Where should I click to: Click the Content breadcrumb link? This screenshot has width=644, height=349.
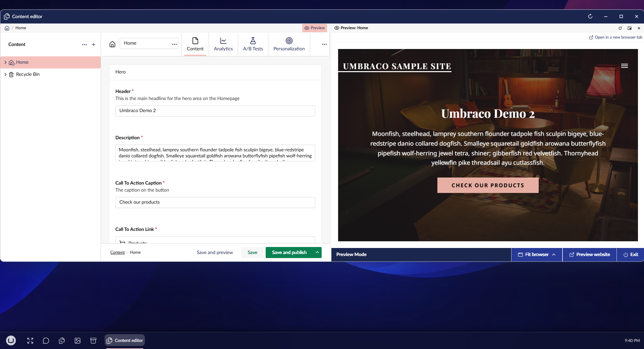point(117,252)
